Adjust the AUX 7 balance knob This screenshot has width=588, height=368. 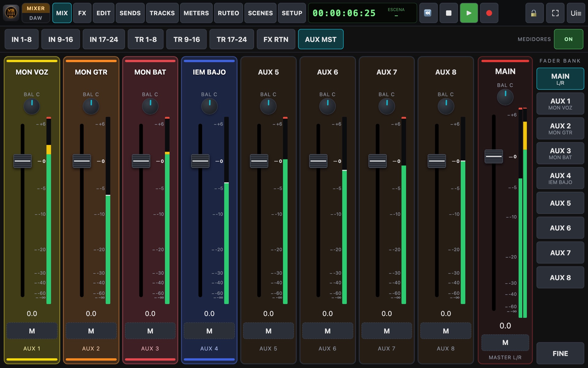point(387,106)
